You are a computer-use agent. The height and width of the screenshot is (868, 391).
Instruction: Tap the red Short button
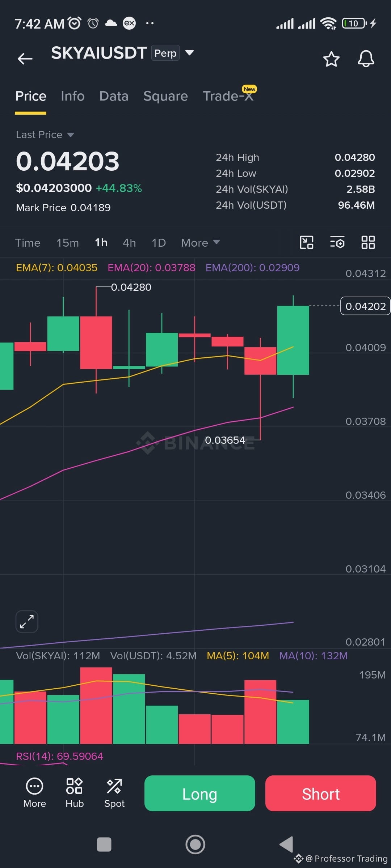point(321,793)
